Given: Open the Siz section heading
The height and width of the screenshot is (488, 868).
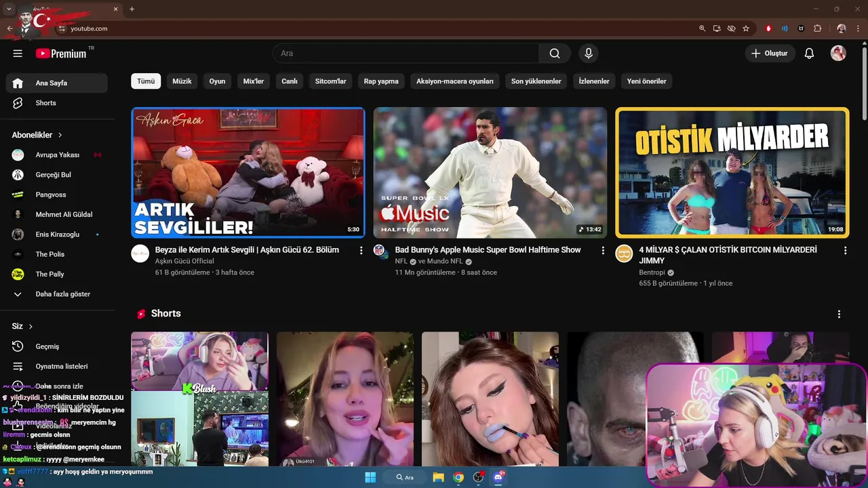Looking at the screenshot, I should (22, 326).
